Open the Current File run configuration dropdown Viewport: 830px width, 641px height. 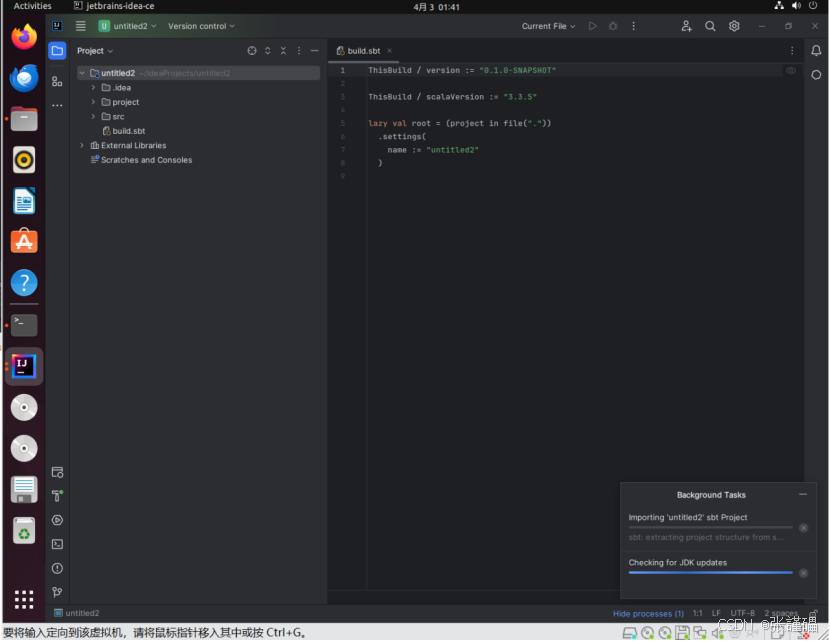tap(547, 26)
